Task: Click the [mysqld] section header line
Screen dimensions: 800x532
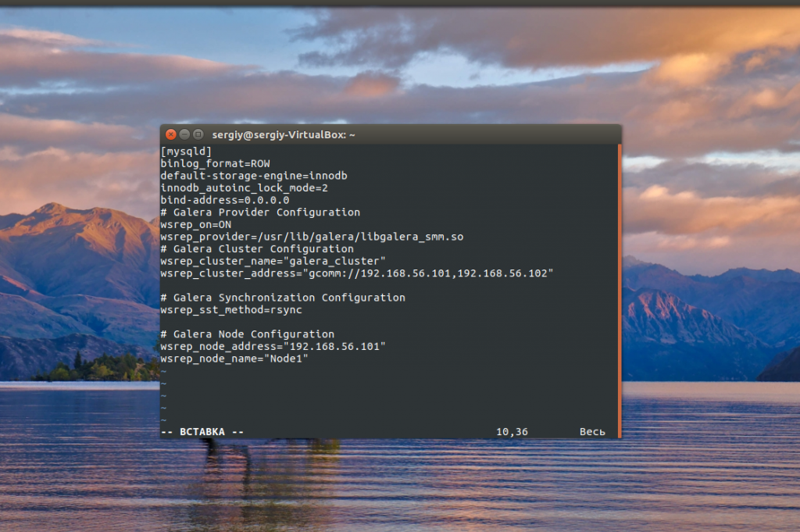Action: coord(186,152)
